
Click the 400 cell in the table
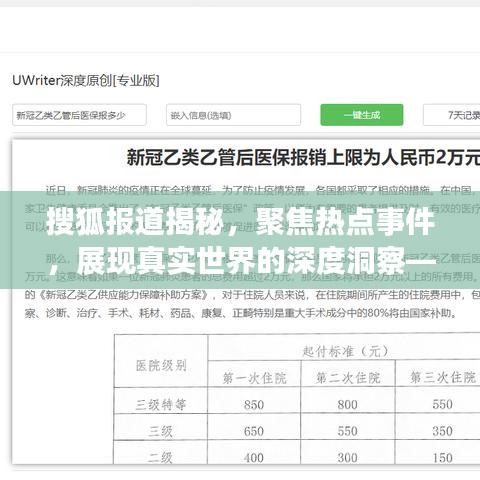254,458
